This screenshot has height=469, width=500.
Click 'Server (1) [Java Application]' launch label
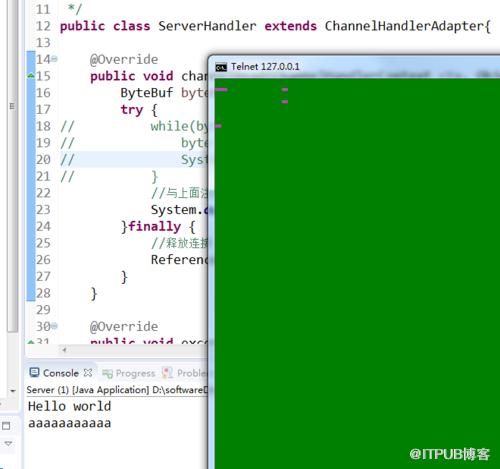pos(88,390)
